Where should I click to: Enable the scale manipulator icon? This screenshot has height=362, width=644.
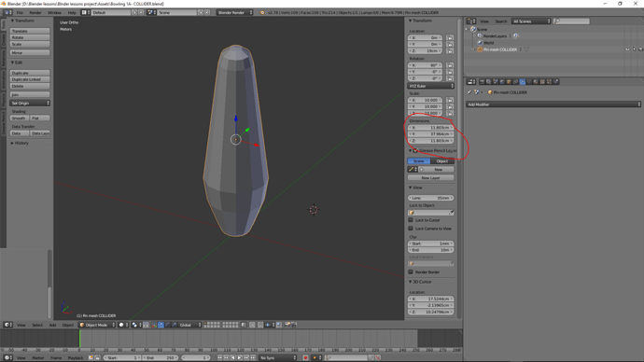(175, 325)
